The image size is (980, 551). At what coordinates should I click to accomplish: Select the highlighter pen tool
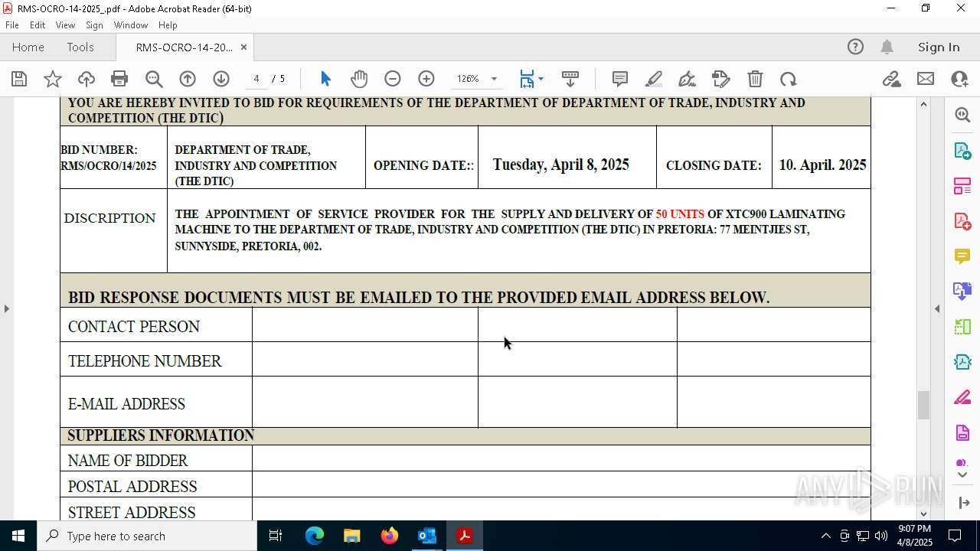coord(654,79)
